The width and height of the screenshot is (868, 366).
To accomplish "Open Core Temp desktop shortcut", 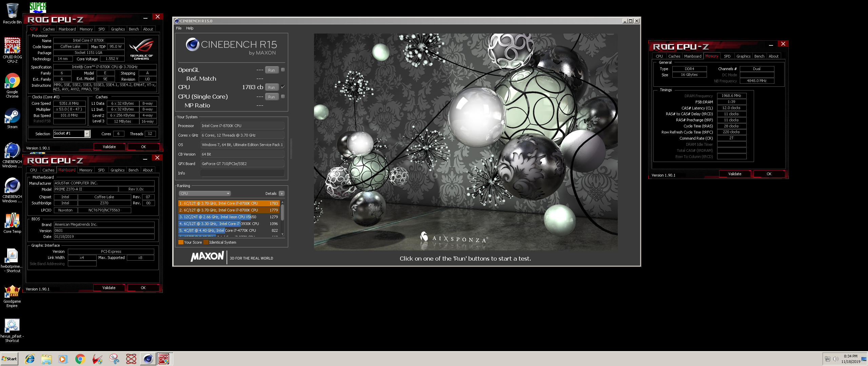I will 12,223.
